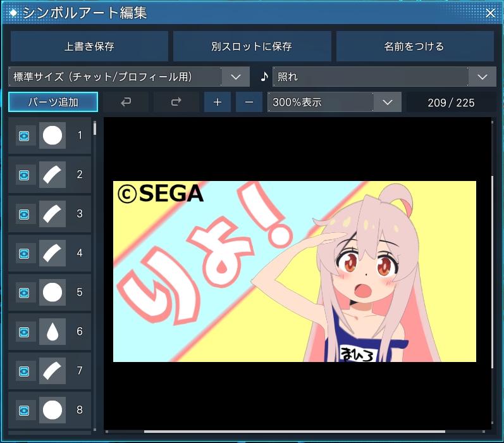Select the circle shape of layer 8
The image size is (504, 443).
52,410
